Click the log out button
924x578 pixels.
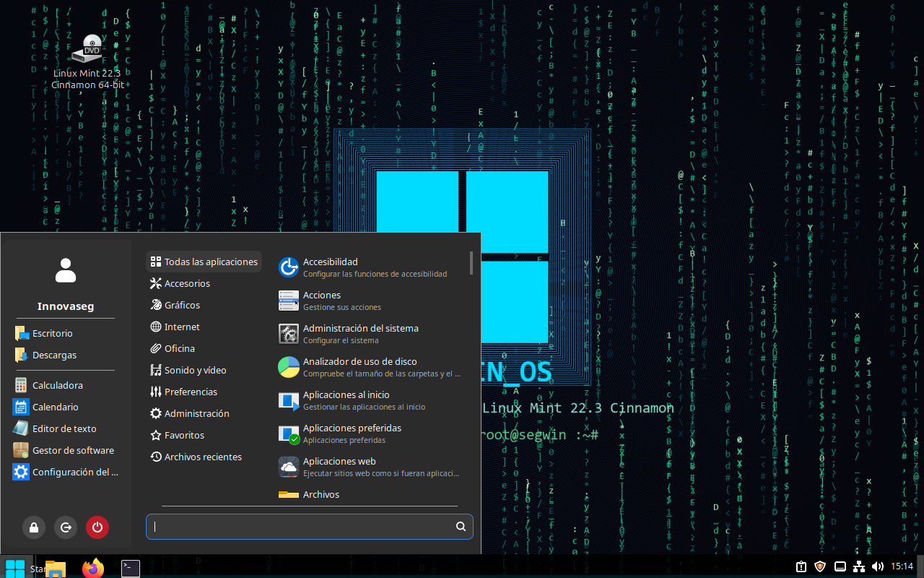tap(66, 527)
